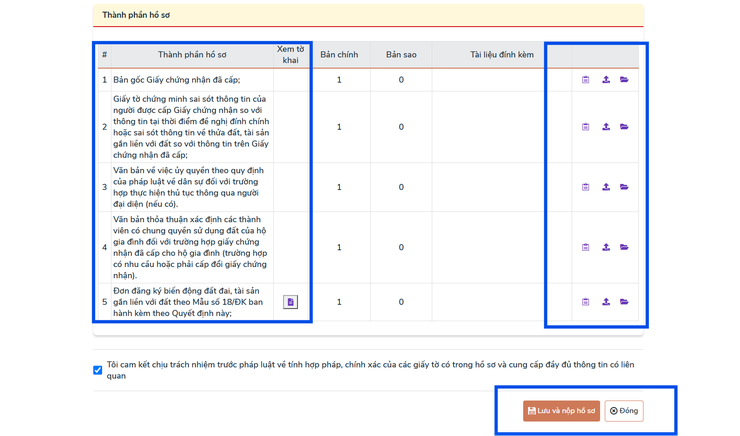The image size is (740, 436).
Task: Upload a file for Đơn đăng ký biến động
Action: (x=606, y=302)
